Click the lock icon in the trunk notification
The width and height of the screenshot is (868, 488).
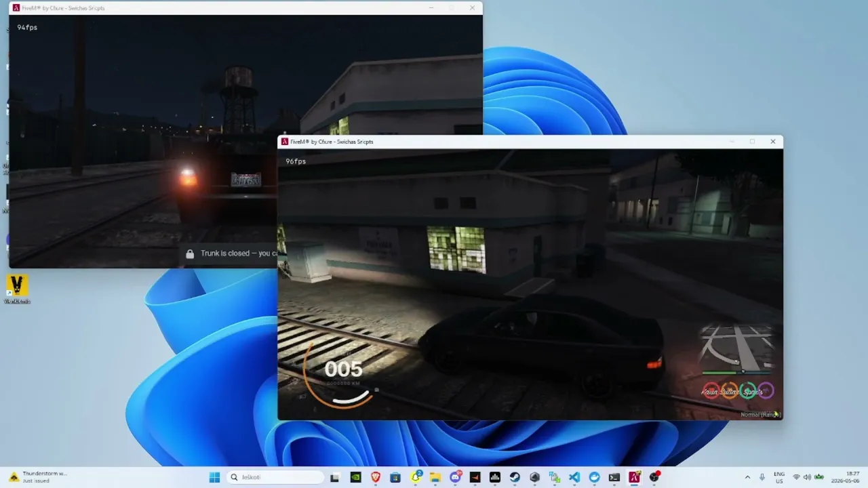190,253
